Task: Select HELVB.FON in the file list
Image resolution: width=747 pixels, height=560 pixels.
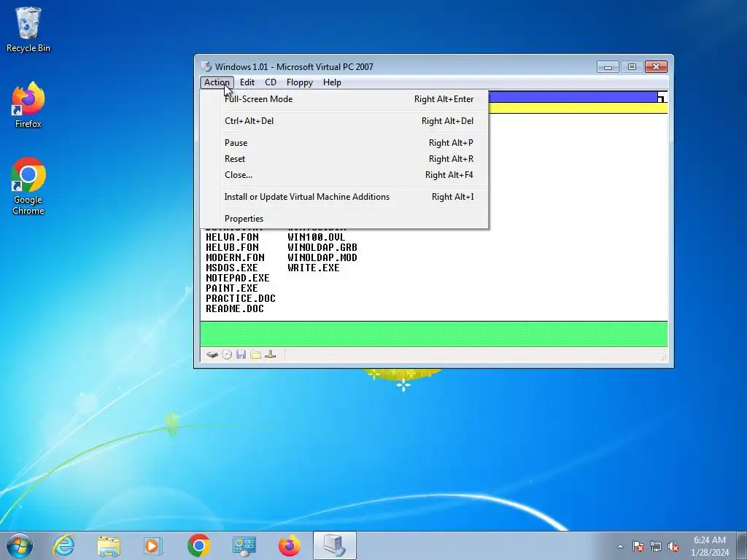Action: coord(233,248)
